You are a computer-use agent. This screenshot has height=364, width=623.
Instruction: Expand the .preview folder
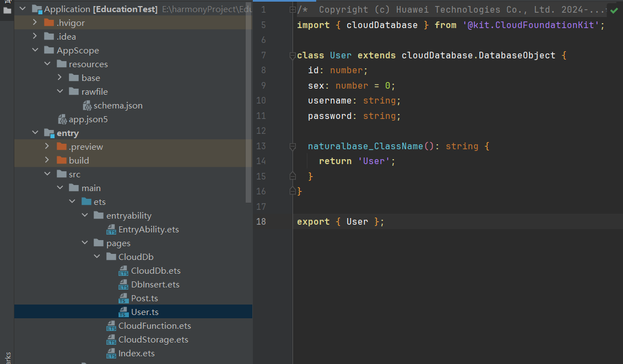click(x=47, y=146)
